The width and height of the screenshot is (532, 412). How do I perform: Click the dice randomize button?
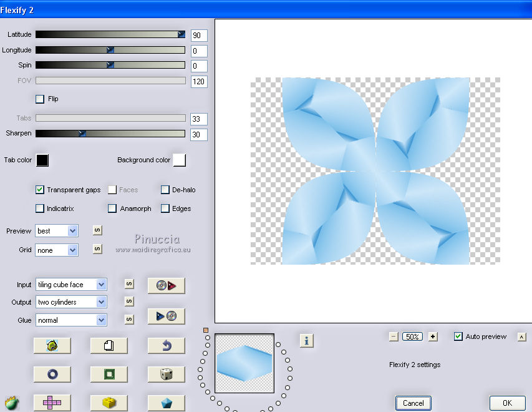pyautogui.click(x=167, y=375)
